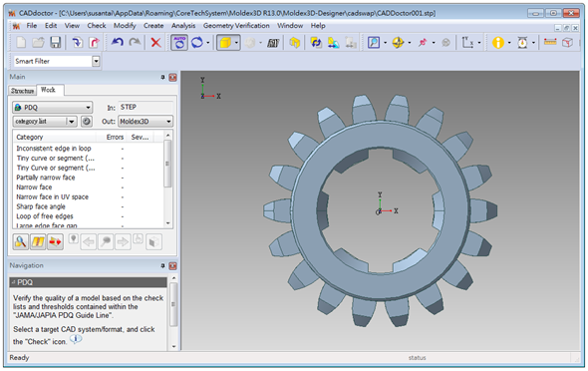Image resolution: width=588 pixels, height=371 pixels.
Task: Pin the Main panel
Action: pos(162,77)
